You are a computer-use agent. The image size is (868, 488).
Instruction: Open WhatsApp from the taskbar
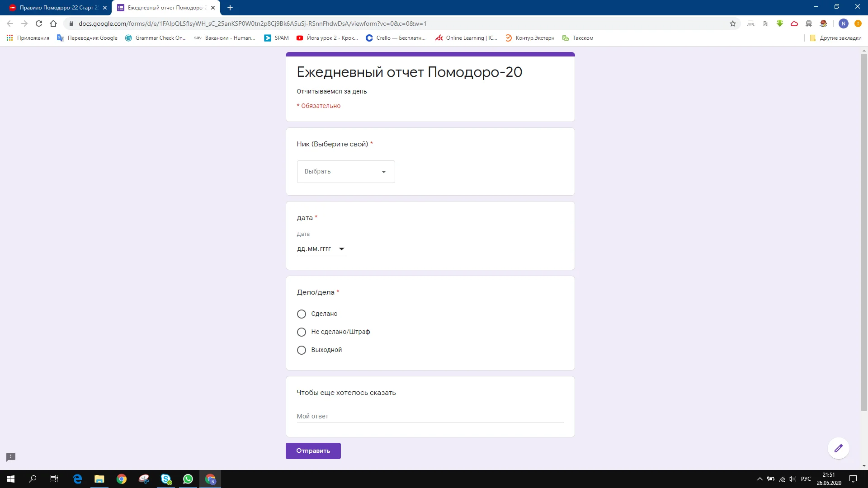coord(188,479)
